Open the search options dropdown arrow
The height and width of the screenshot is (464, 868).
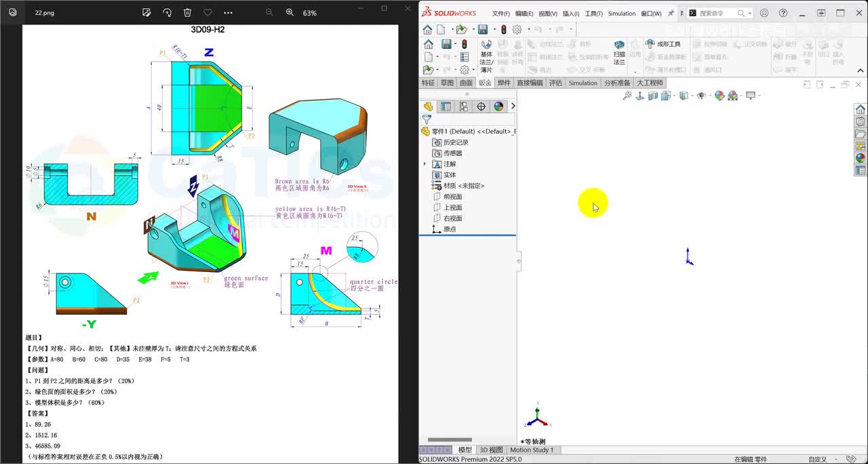(x=749, y=13)
